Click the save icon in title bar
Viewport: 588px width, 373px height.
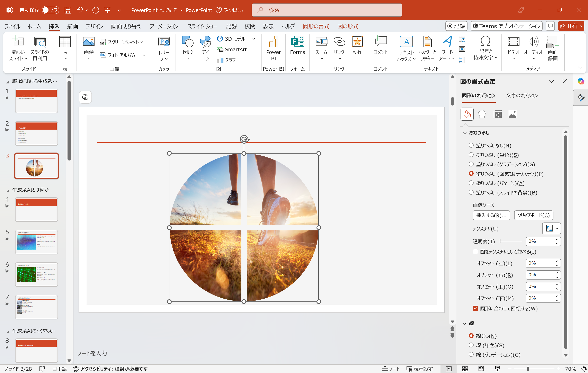(x=68, y=10)
